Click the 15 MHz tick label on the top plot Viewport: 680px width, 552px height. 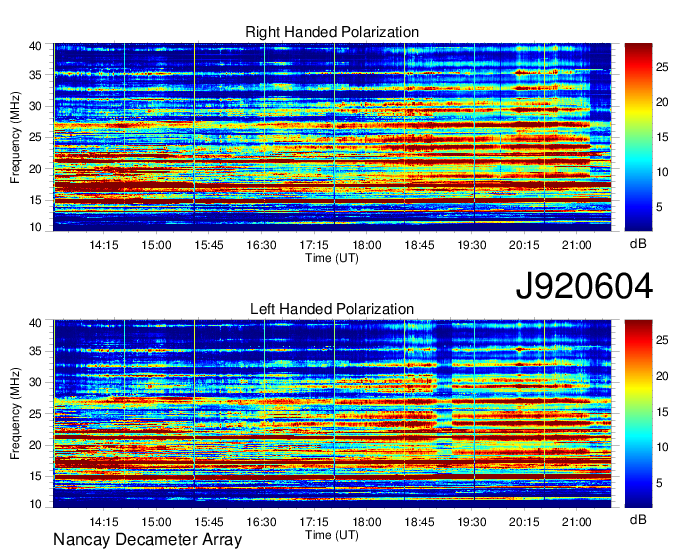pyautogui.click(x=35, y=200)
